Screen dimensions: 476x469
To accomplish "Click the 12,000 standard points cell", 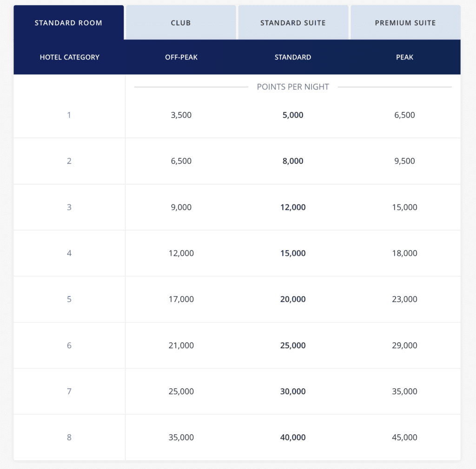I will 293,207.
